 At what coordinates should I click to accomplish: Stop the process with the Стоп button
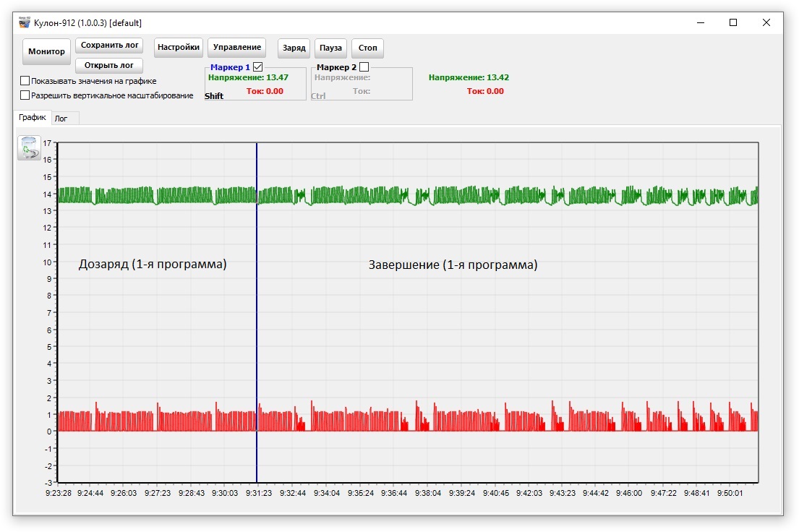point(367,48)
